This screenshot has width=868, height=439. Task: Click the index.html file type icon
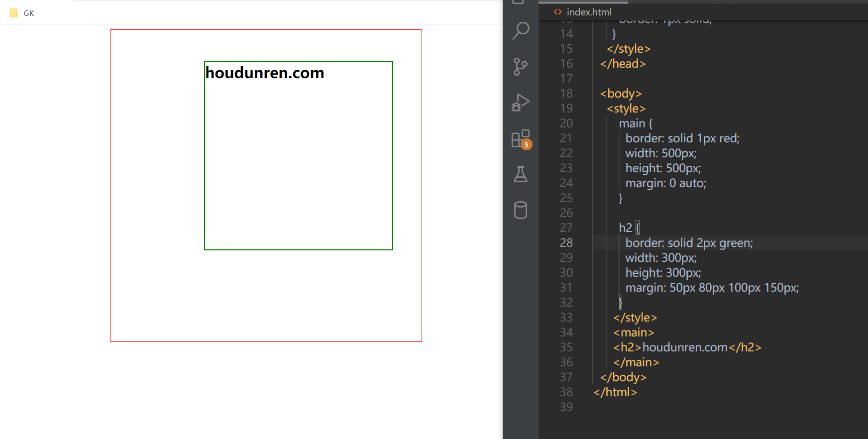(x=558, y=12)
